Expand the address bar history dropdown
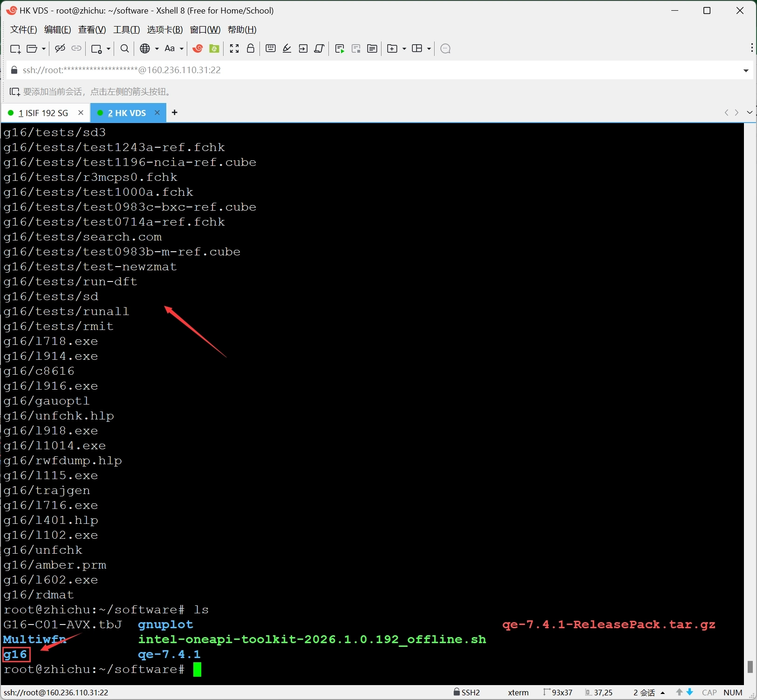 tap(746, 70)
